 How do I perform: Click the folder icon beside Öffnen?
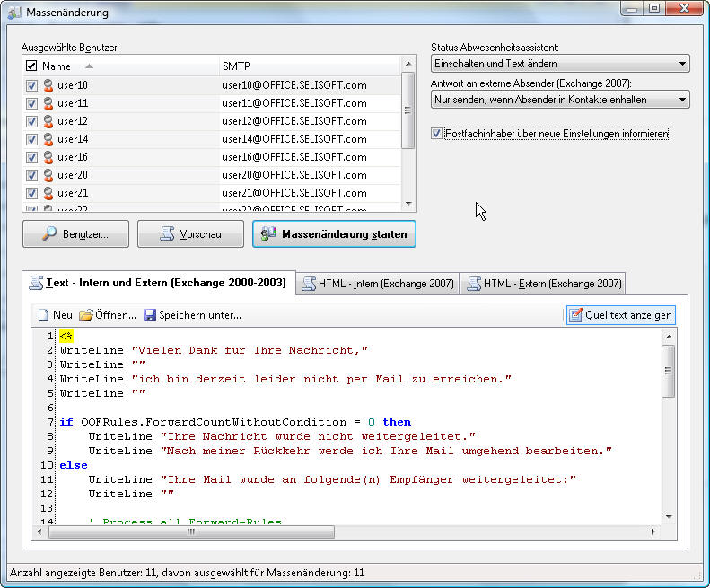pos(85,315)
